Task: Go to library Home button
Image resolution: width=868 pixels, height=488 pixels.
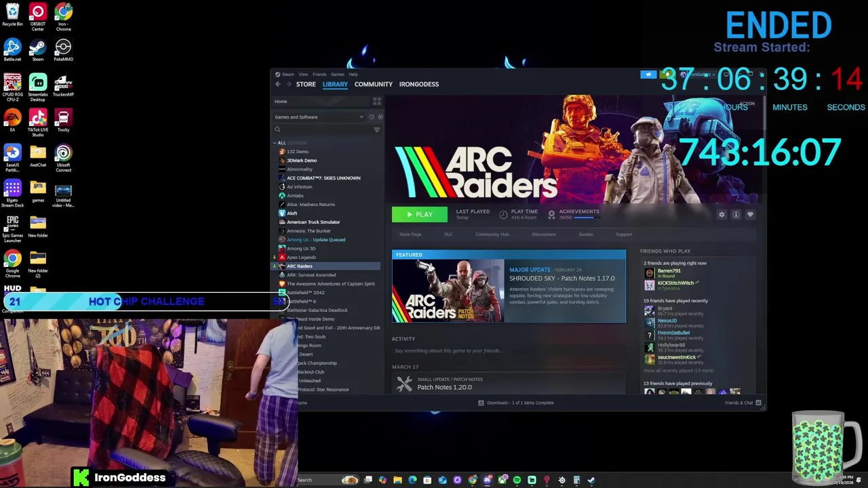Action: point(320,101)
